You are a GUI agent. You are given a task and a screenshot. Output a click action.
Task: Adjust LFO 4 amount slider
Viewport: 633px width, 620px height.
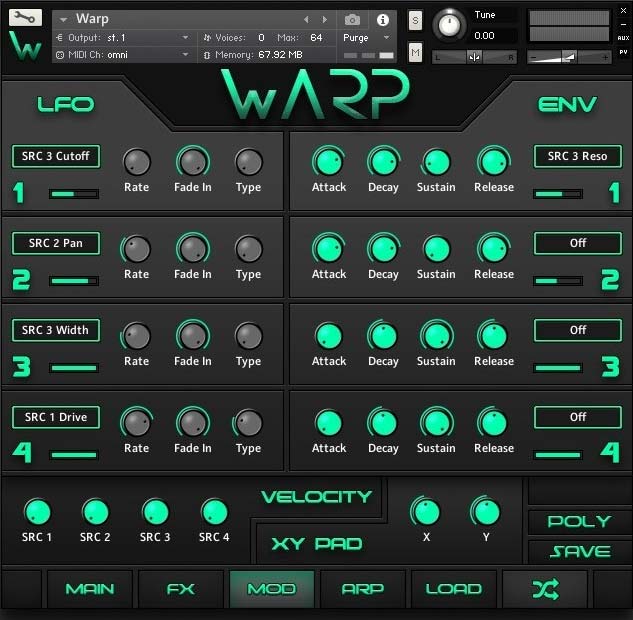click(x=74, y=455)
